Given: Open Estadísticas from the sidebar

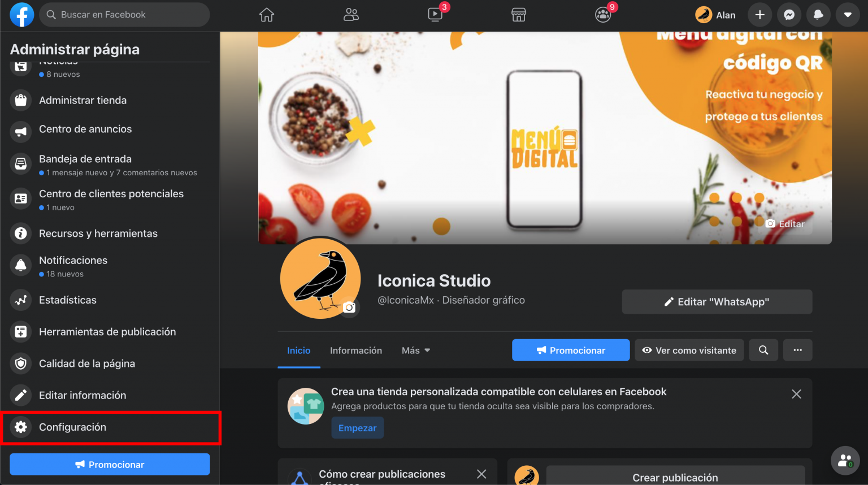Looking at the screenshot, I should pos(68,300).
